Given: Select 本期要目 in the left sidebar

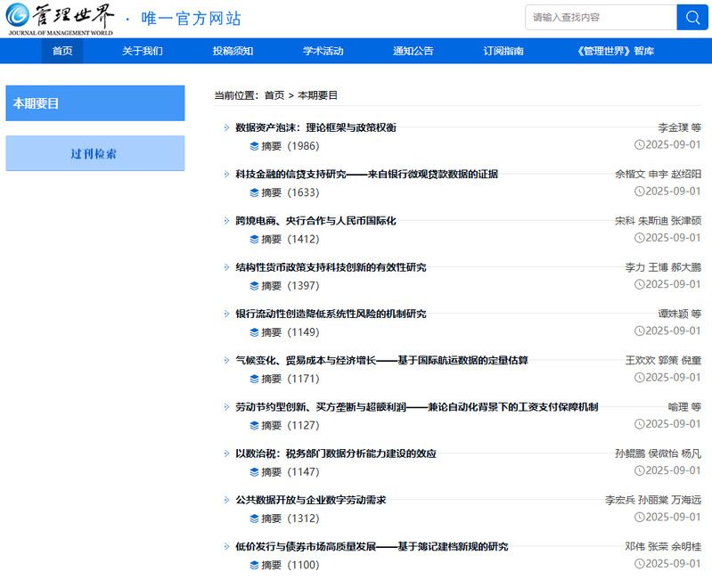Looking at the screenshot, I should (x=94, y=103).
